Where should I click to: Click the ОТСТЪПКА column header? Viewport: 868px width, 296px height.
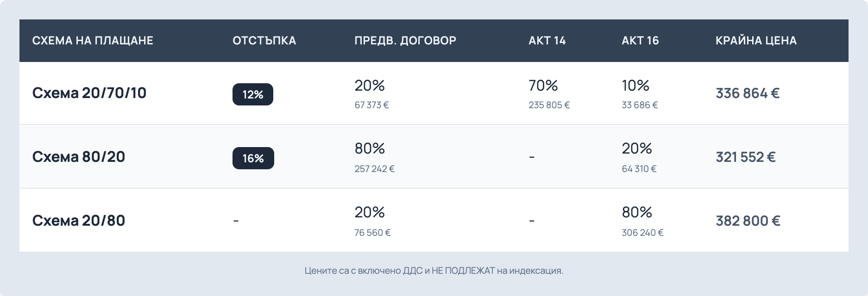[x=264, y=41]
